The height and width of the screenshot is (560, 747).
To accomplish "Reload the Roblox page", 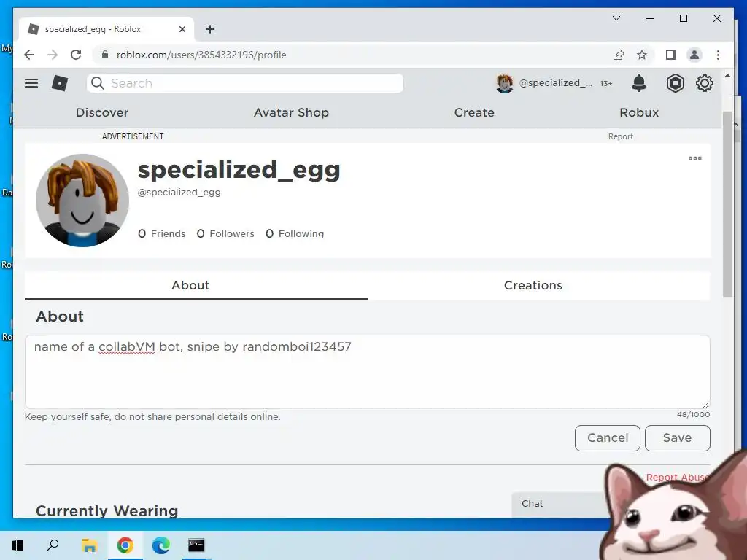I will 76,55.
